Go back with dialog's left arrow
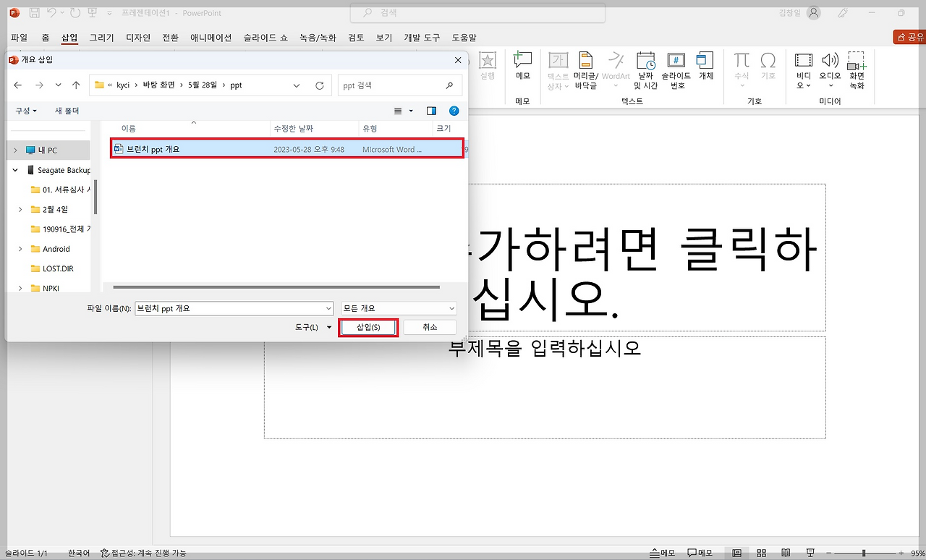This screenshot has width=926, height=560. pyautogui.click(x=19, y=85)
